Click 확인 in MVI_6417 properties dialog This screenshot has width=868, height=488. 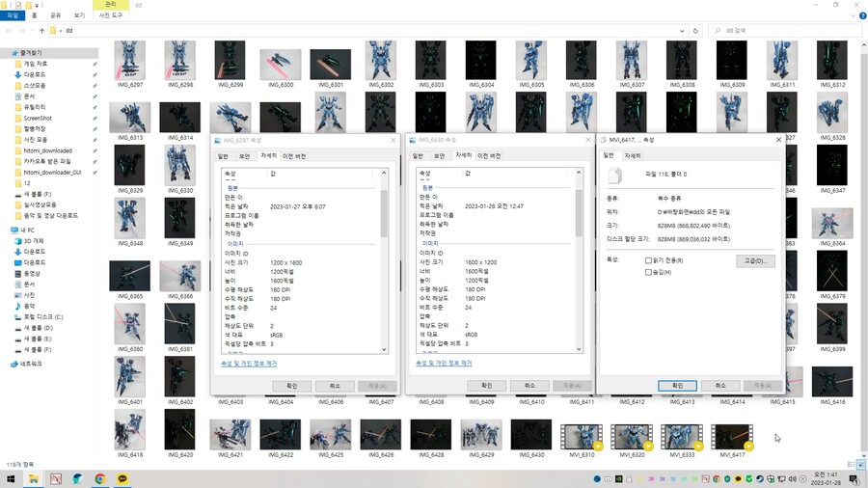pos(677,386)
